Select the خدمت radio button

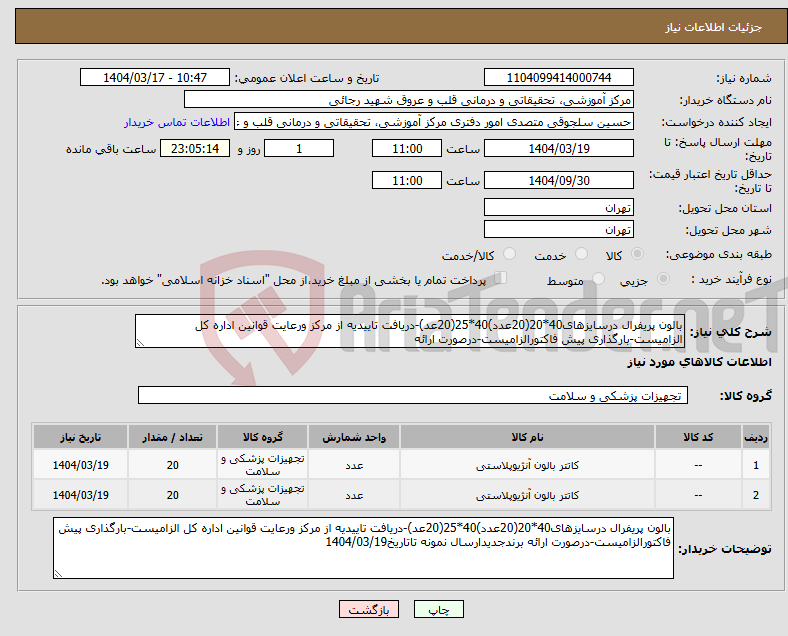[581, 254]
